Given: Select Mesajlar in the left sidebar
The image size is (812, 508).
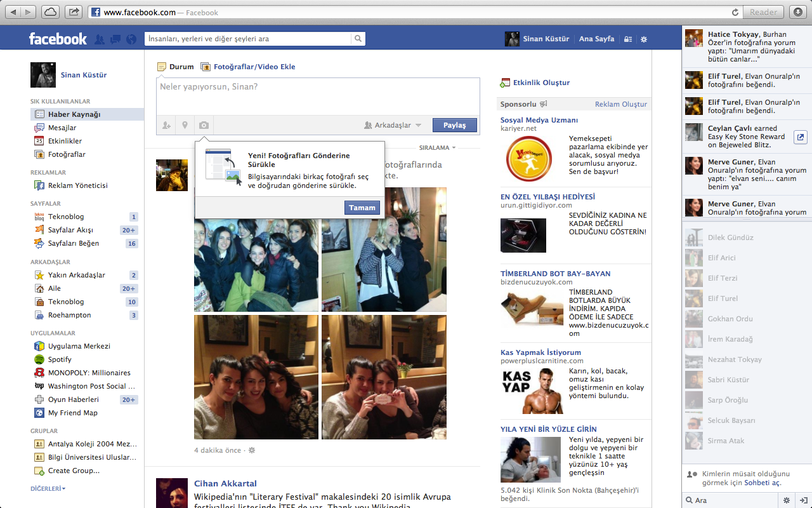Looking at the screenshot, I should pyautogui.click(x=62, y=128).
